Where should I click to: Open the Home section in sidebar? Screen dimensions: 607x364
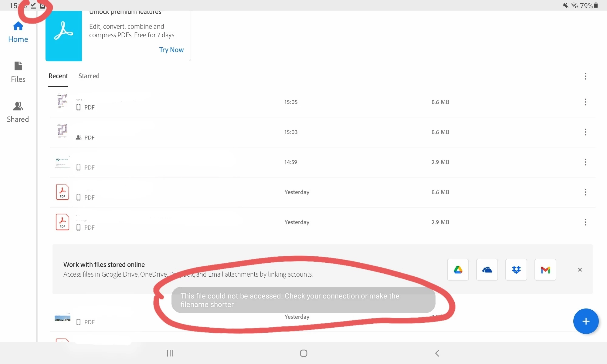coord(18,32)
